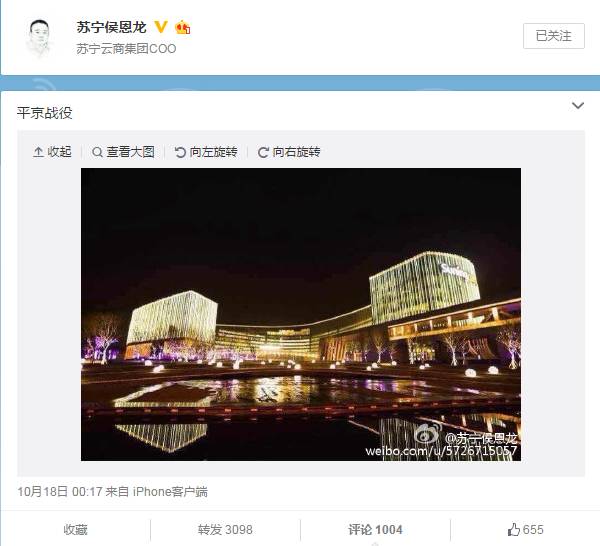Click the thumbs-up like icon
The height and width of the screenshot is (546, 600).
tap(514, 530)
